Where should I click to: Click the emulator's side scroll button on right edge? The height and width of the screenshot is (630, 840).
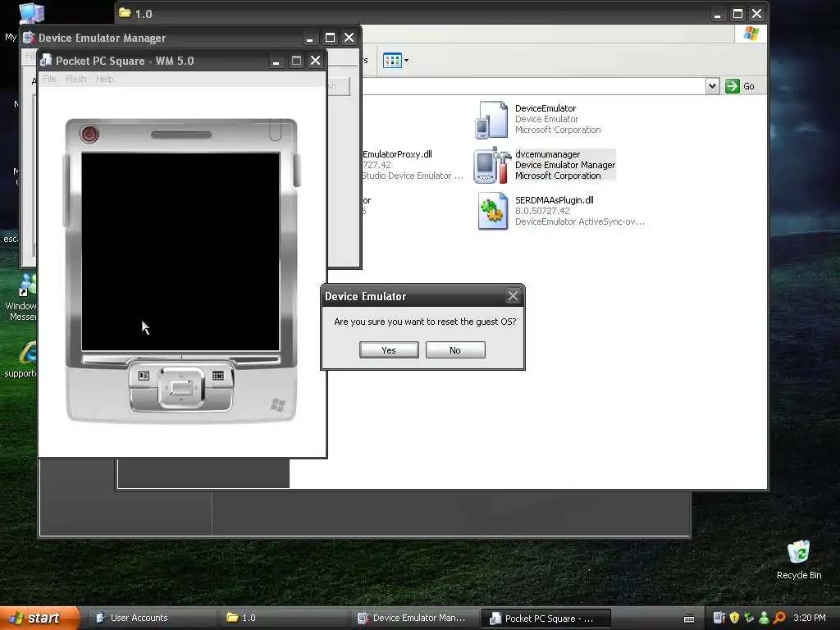297,170
